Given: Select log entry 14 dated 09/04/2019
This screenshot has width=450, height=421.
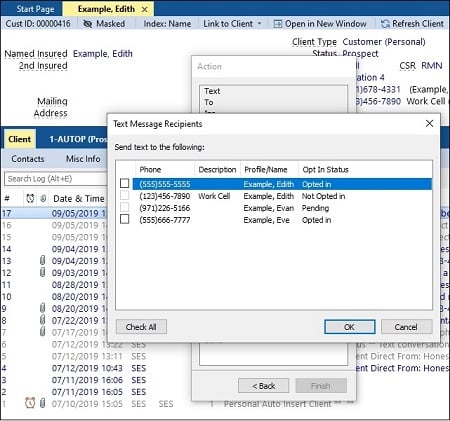Looking at the screenshot, I should click(x=54, y=249).
